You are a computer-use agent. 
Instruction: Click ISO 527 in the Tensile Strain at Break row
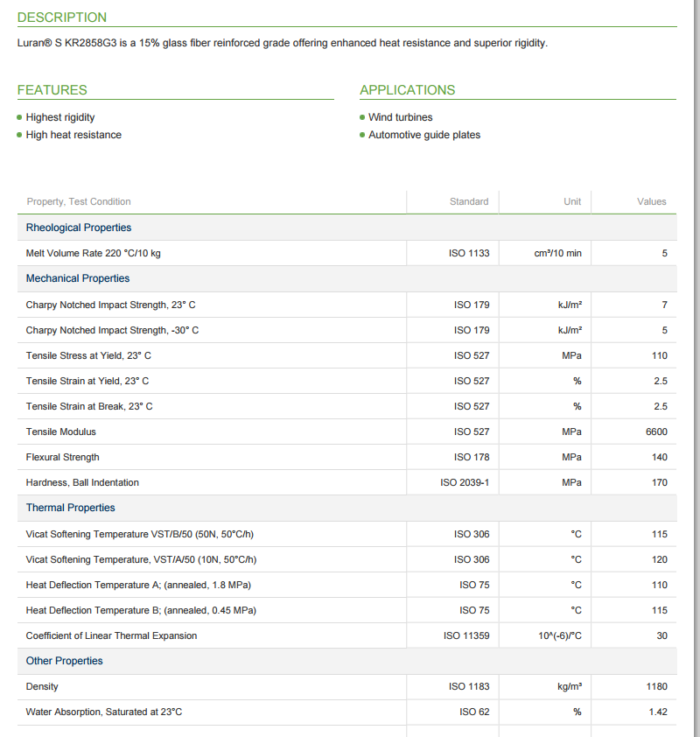pos(472,406)
